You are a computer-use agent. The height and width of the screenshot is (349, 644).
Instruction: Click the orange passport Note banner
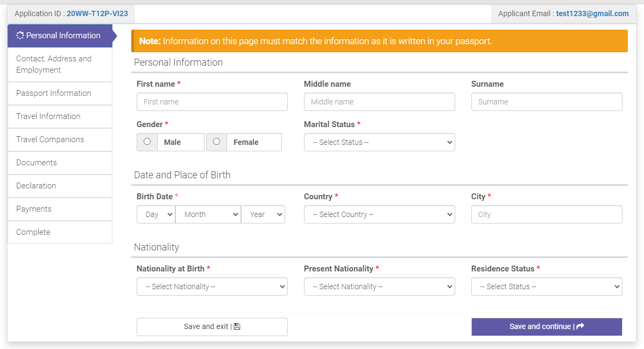[x=379, y=41]
